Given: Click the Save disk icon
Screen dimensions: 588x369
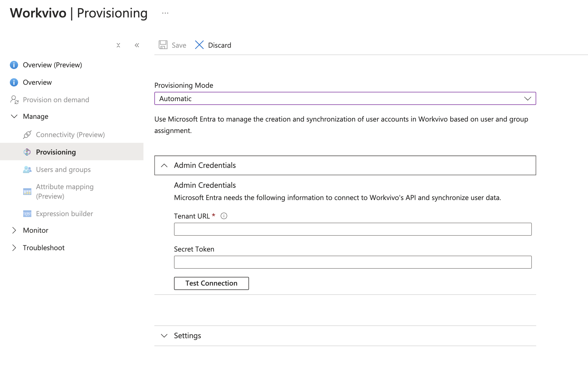Looking at the screenshot, I should 163,45.
